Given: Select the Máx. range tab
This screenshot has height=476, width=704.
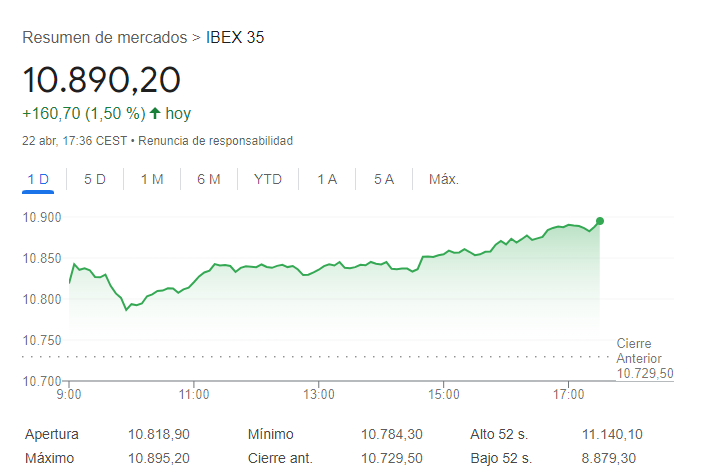Looking at the screenshot, I should (443, 179).
